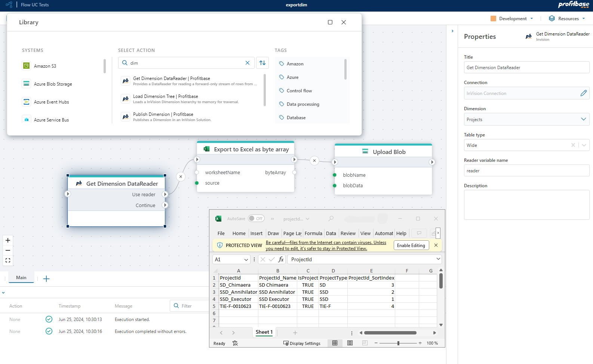Click the Amazon S3 system icon

click(26, 66)
